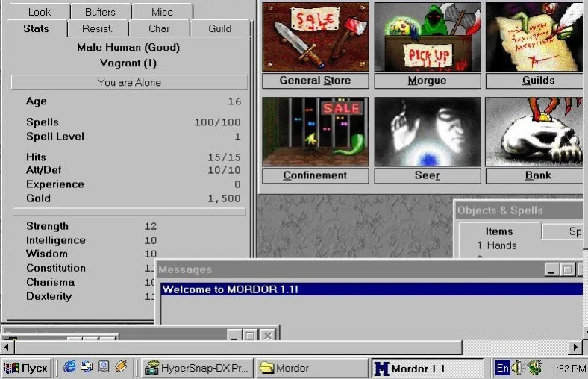The width and height of the screenshot is (588, 379).
Task: Select the Stats tab
Action: [37, 28]
